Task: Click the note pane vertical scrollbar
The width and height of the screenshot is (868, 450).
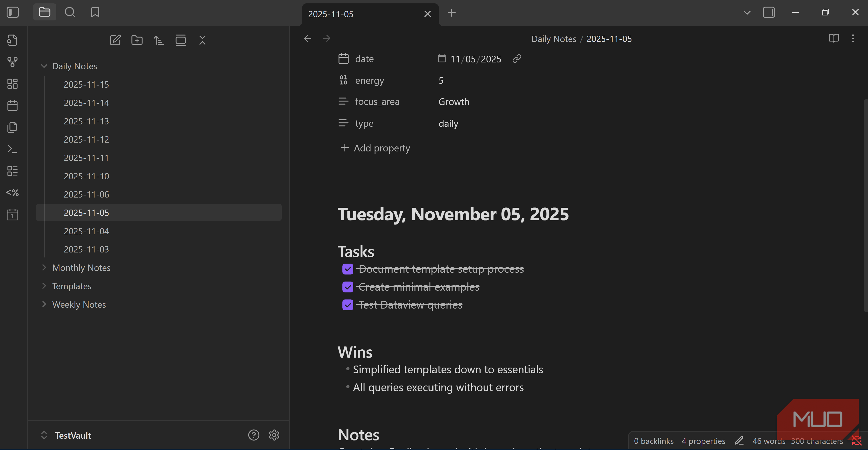Action: tap(865, 205)
